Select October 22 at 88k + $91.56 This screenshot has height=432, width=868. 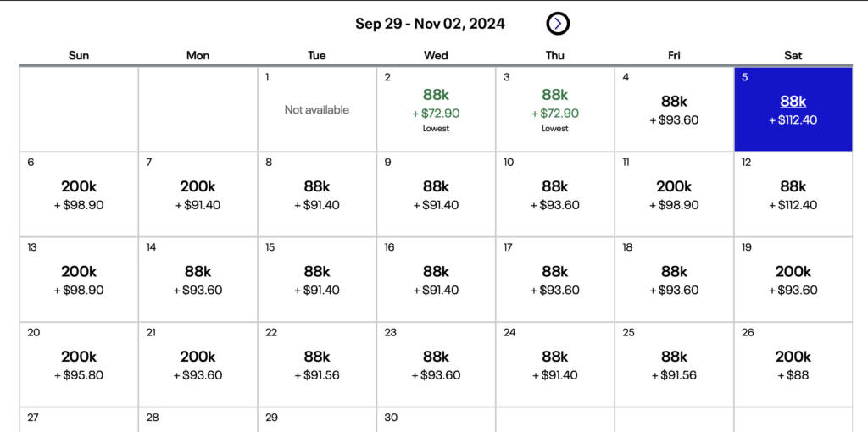tap(317, 364)
